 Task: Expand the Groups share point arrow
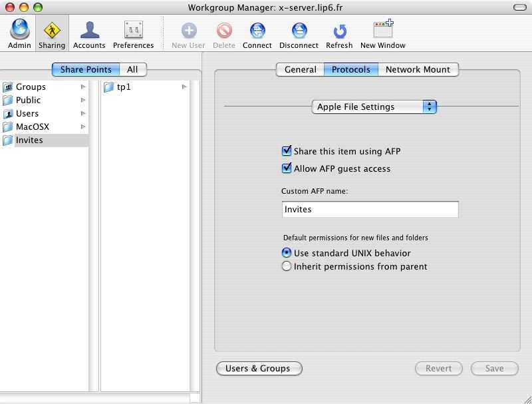tap(83, 87)
